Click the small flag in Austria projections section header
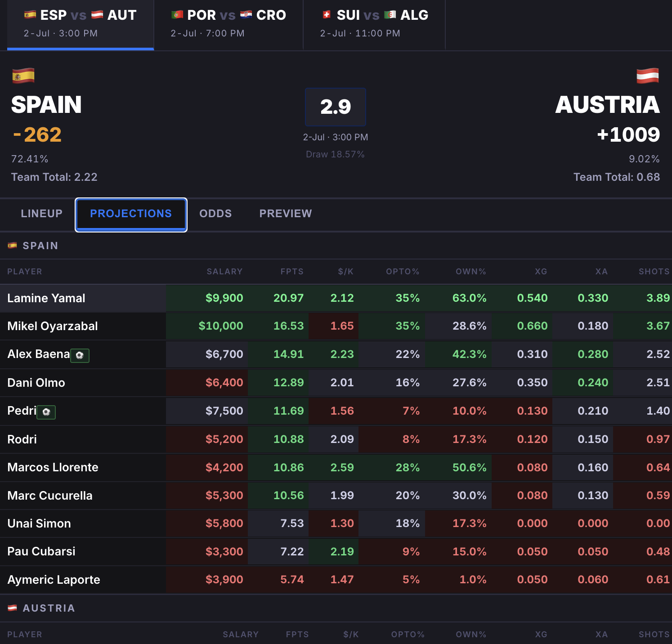This screenshot has height=644, width=672. (x=13, y=608)
